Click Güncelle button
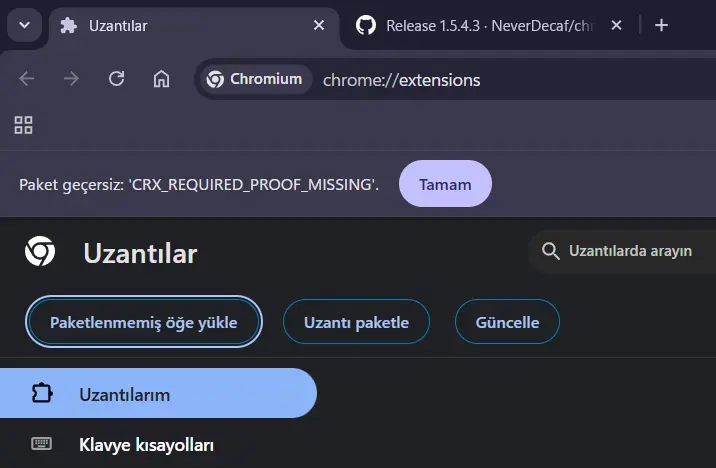716x468 pixels. tap(507, 322)
